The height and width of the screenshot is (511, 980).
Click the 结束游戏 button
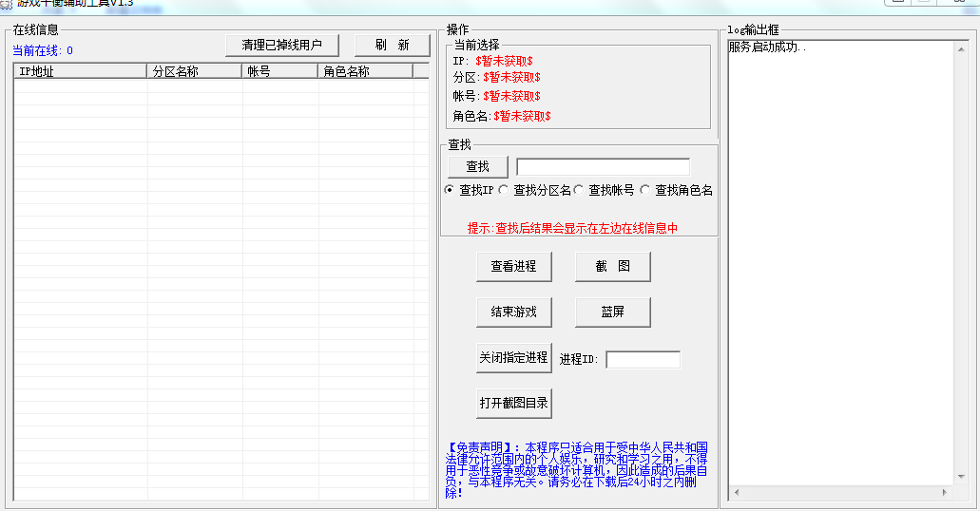click(513, 312)
